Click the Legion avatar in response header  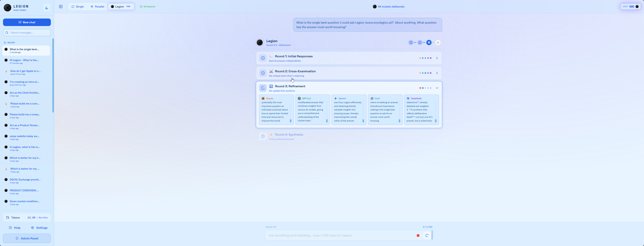(260, 43)
